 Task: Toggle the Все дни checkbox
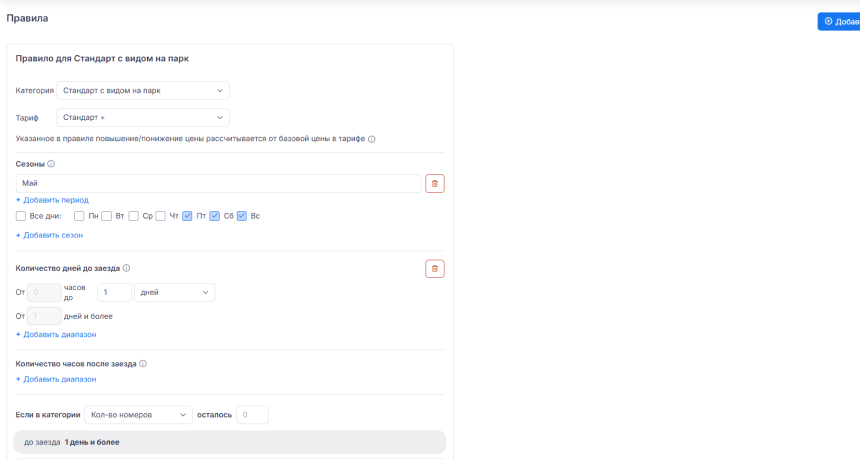pos(21,216)
